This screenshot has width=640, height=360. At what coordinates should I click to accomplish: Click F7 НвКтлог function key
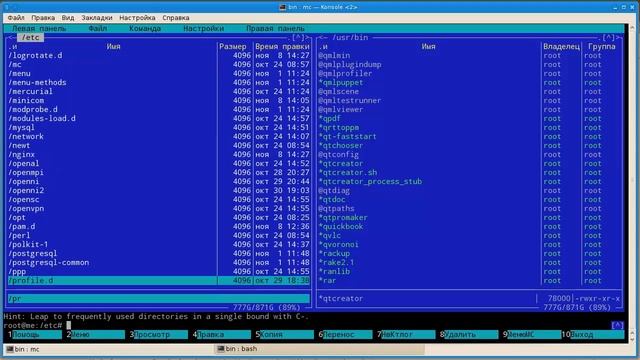tap(406, 334)
